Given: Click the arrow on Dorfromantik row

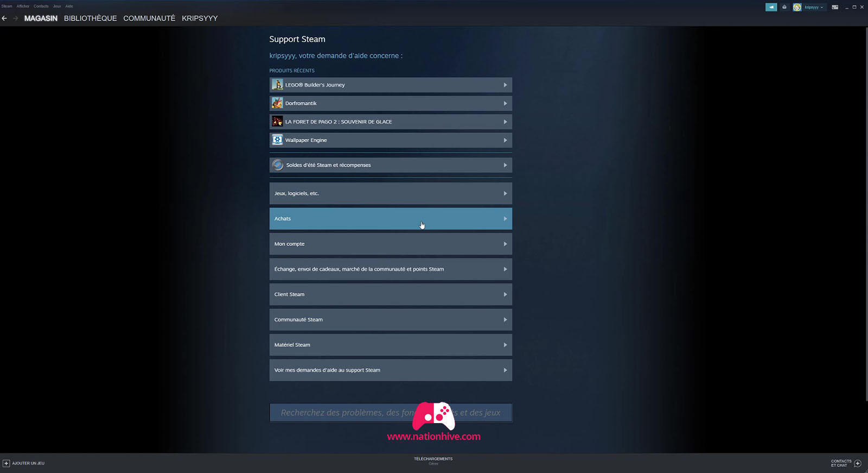Looking at the screenshot, I should coord(505,103).
